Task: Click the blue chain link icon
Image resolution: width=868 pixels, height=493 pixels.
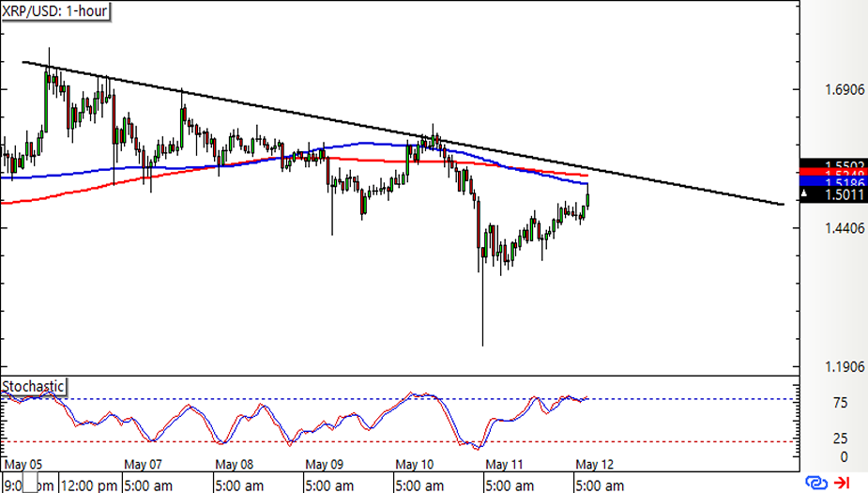Action: pos(816,483)
